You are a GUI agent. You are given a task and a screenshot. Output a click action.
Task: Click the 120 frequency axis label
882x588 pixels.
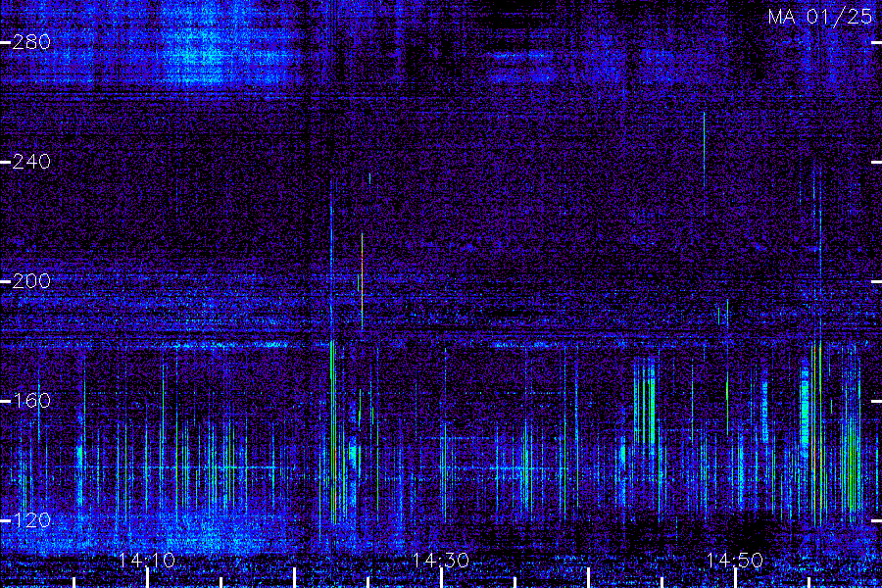click(31, 520)
